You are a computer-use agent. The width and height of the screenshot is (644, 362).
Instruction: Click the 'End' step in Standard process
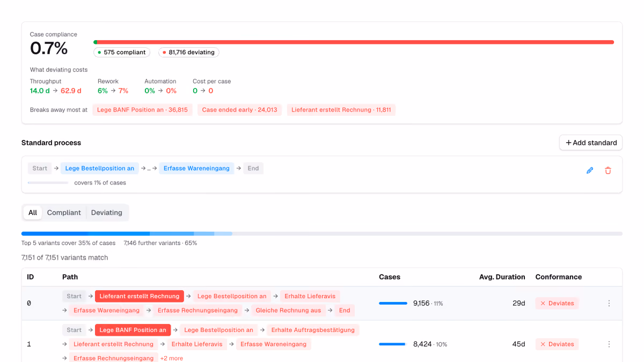[x=253, y=168]
